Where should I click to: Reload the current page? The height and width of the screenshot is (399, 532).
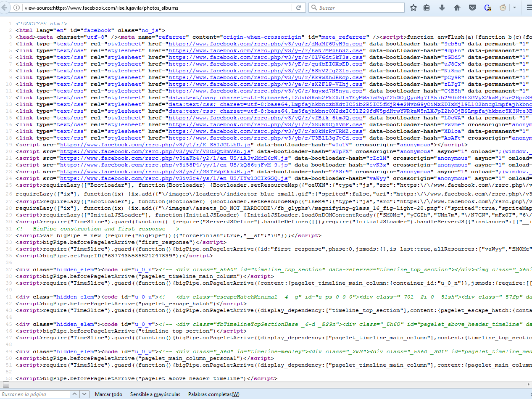299,8
